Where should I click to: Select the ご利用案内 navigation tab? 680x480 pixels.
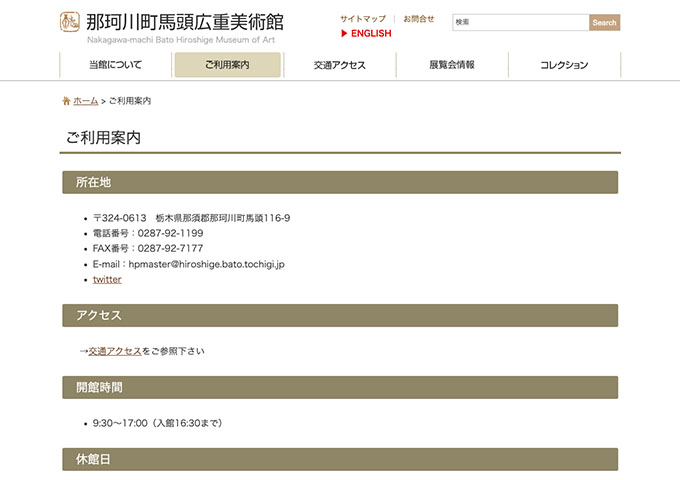point(227,65)
